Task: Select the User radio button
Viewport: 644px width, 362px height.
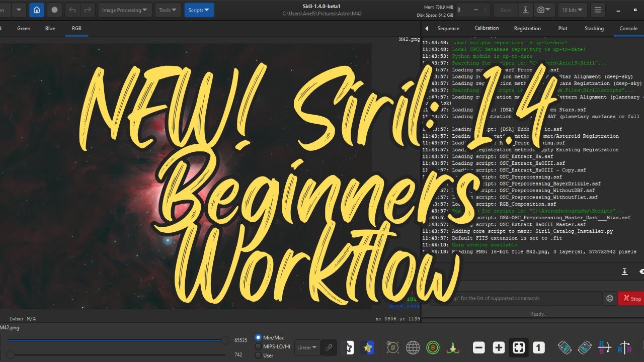Action: [x=259, y=355]
